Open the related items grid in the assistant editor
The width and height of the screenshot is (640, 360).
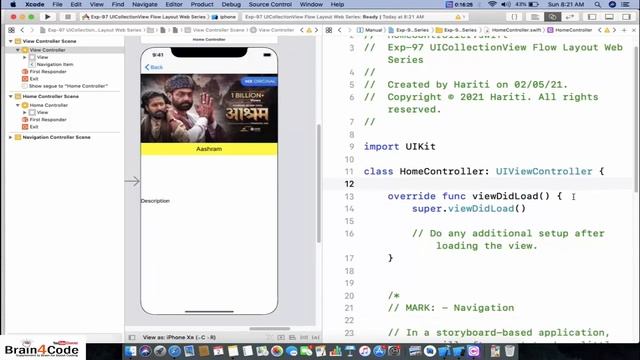click(329, 30)
